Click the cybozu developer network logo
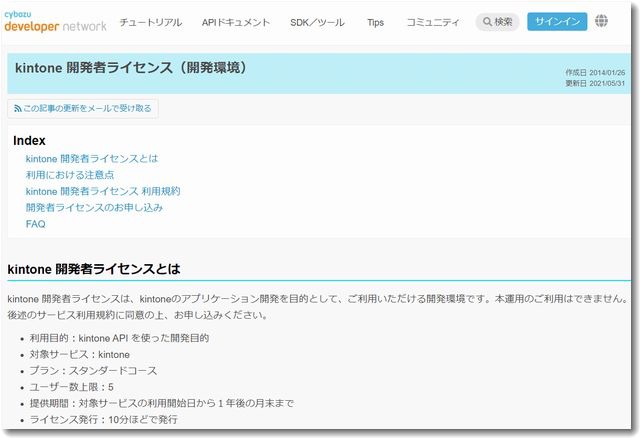The image size is (640, 438). tap(55, 22)
